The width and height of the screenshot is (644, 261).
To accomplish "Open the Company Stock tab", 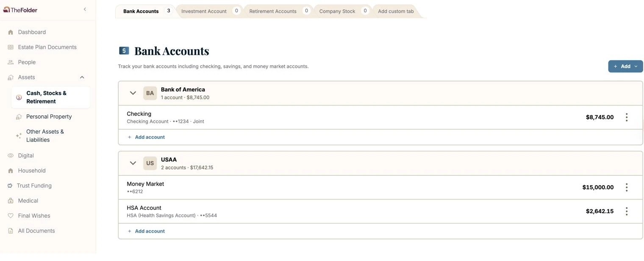I will pyautogui.click(x=343, y=11).
